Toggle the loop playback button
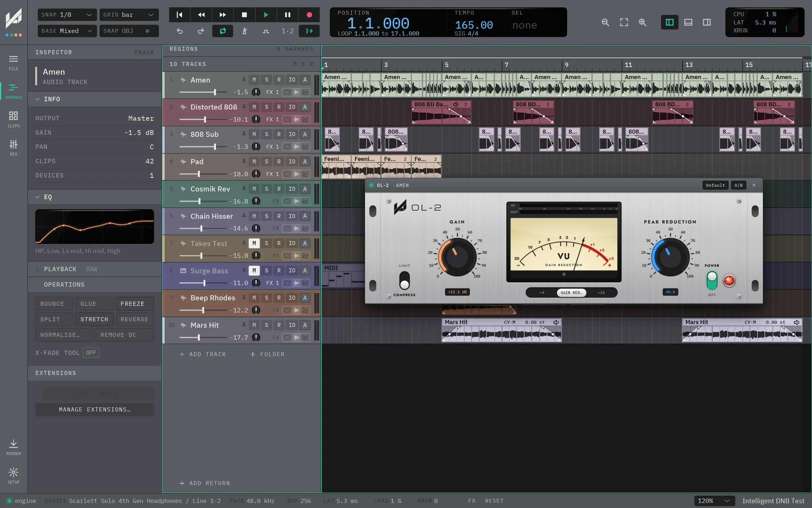812x508 pixels. click(x=222, y=31)
